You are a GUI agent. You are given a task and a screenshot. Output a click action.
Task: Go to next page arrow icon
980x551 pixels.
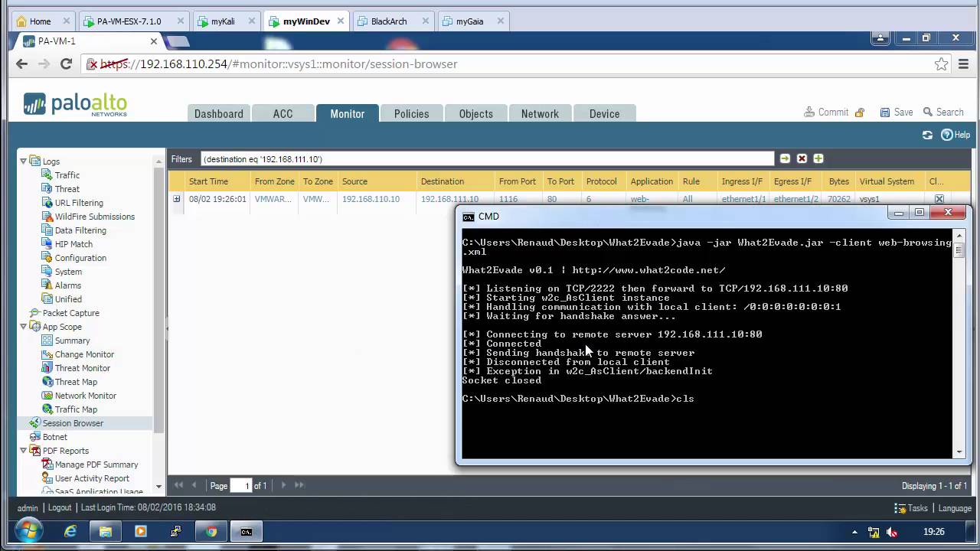click(x=283, y=485)
